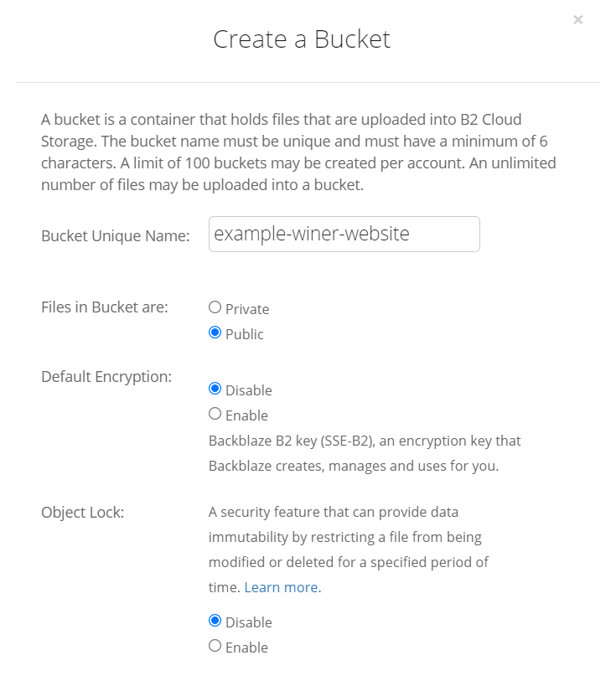Open the Learn more link
616x676 pixels.
tap(283, 587)
